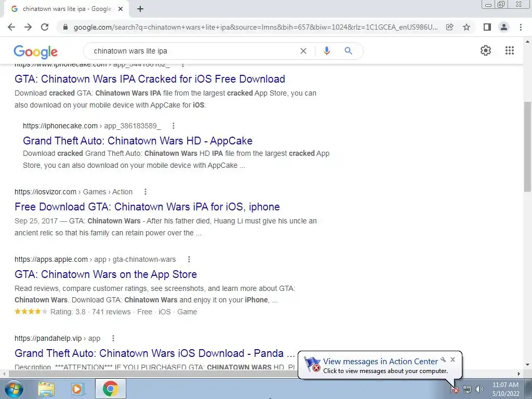Screen dimensions: 532x399
Task: Share this page from the address bar
Action: (449, 27)
